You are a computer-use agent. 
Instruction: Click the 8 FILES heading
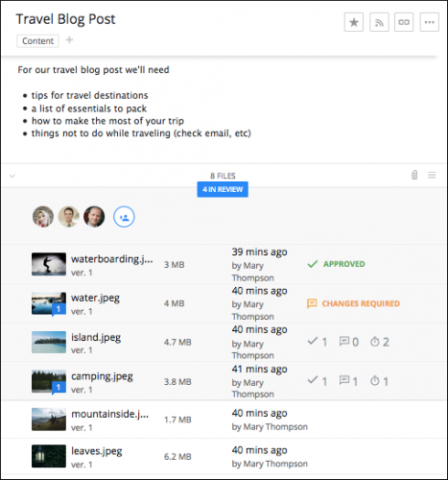click(223, 176)
